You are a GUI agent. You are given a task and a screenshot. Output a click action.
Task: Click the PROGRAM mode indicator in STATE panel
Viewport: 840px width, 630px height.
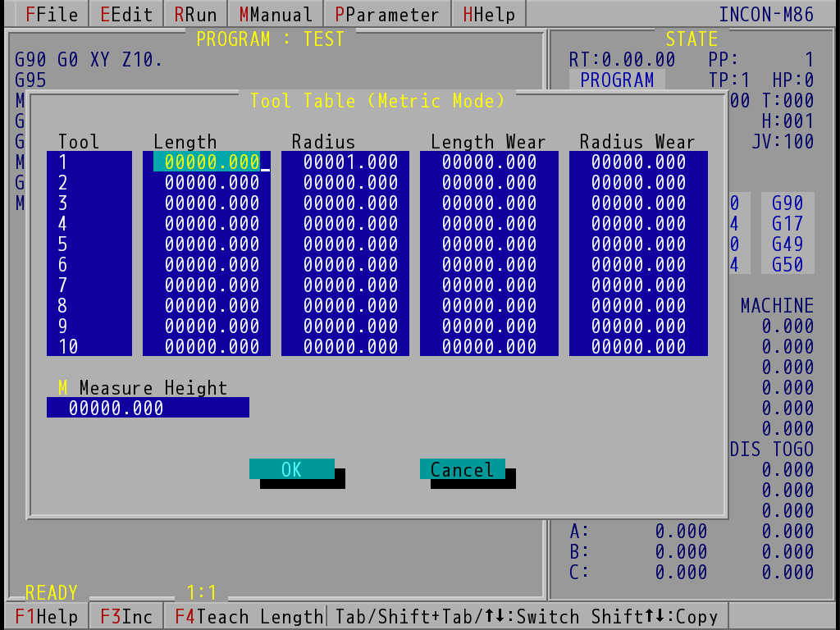point(617,80)
